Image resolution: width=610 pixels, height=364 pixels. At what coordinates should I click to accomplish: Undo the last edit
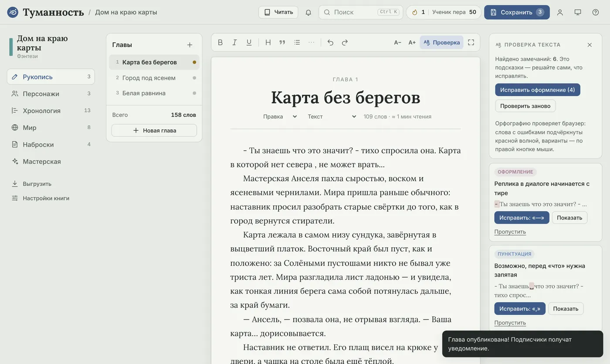(x=330, y=42)
